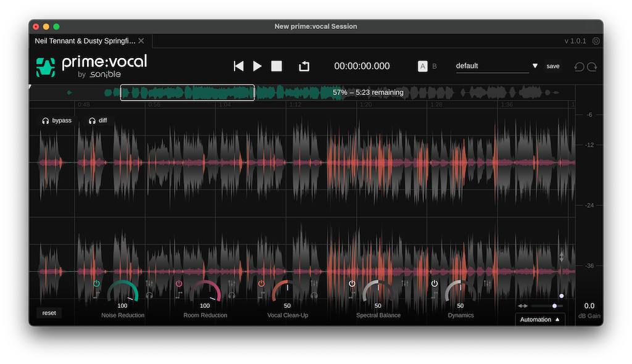The height and width of the screenshot is (364, 632).
Task: Open the default preset dropdown
Action: click(x=492, y=66)
